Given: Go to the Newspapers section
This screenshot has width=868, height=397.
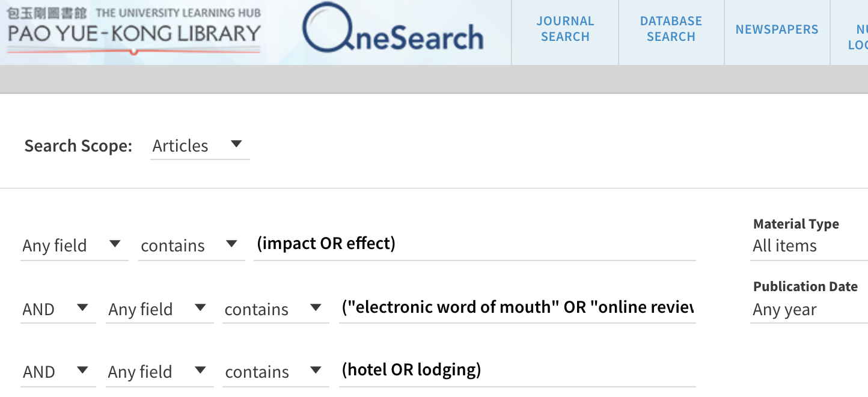Looking at the screenshot, I should point(776,29).
